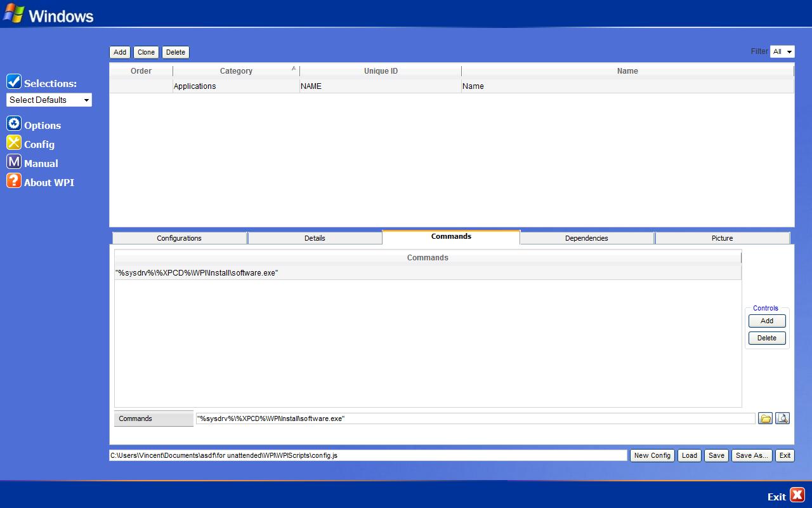Image resolution: width=812 pixels, height=508 pixels.
Task: Click the Name column header
Action: click(627, 71)
